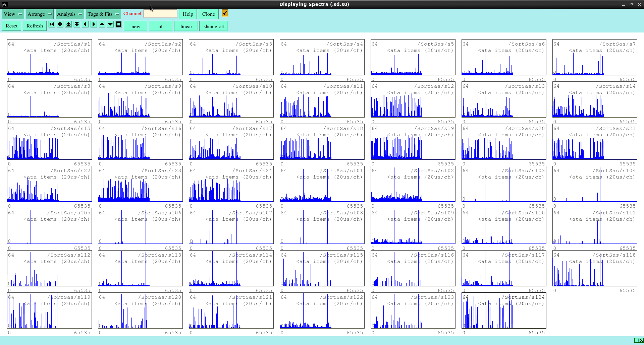644x345 pixels.
Task: Select the /SortSas/s11 spectrum plot
Action: [x=322, y=99]
